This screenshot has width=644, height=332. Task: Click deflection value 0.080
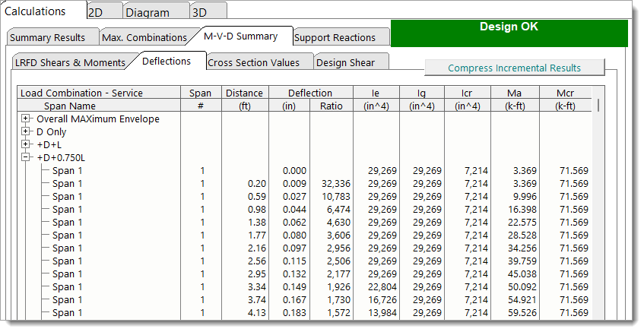(x=294, y=236)
